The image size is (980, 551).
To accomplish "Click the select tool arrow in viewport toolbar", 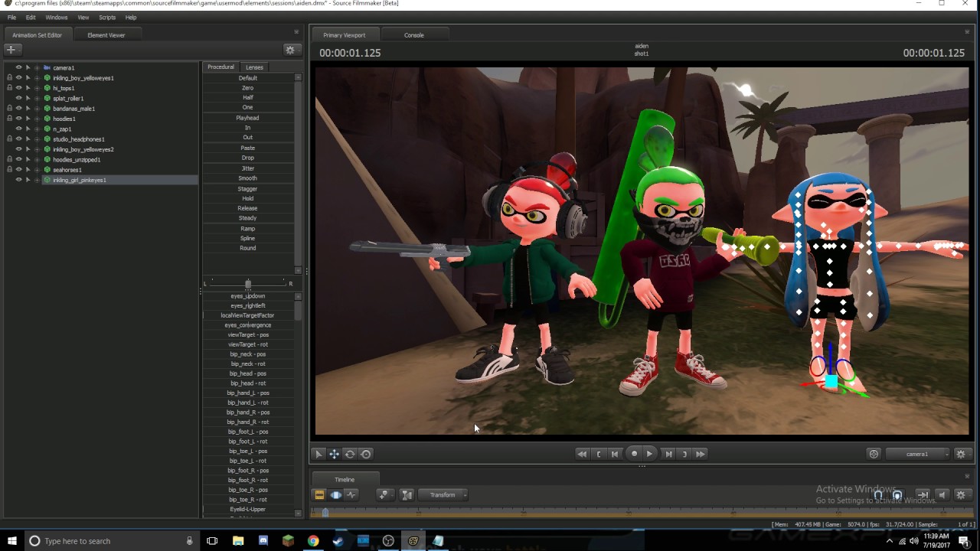I will point(319,454).
